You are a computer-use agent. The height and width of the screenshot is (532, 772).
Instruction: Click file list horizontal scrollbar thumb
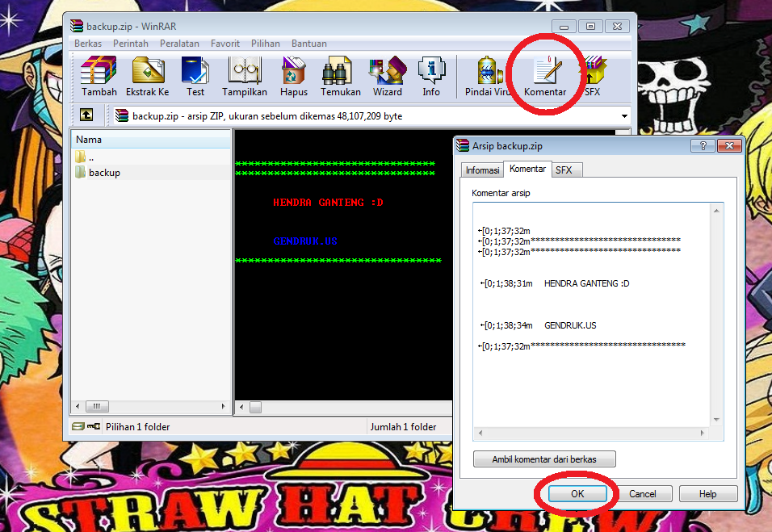[x=97, y=407]
